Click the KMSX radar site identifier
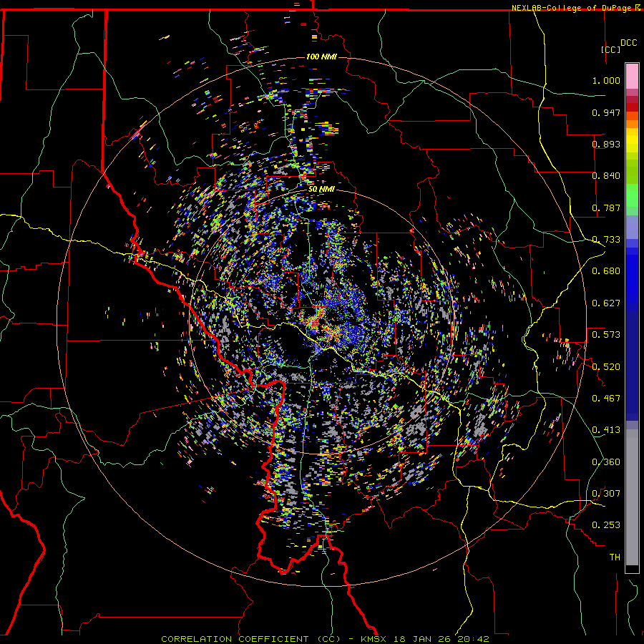644x644 pixels. [375, 639]
